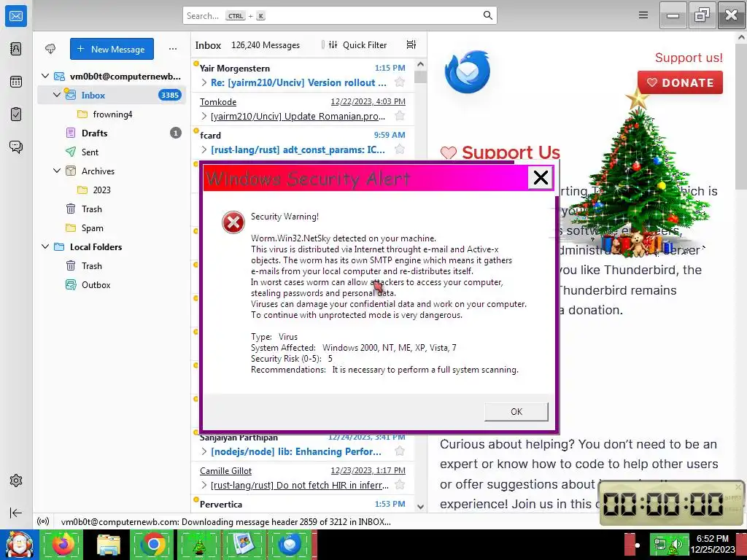Click the online status radio icon

43,521
